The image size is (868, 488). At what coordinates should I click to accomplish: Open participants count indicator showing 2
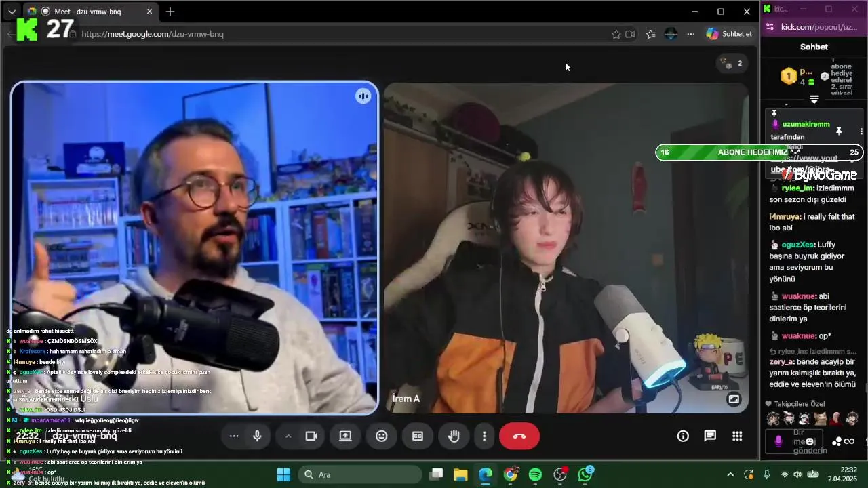coord(732,63)
